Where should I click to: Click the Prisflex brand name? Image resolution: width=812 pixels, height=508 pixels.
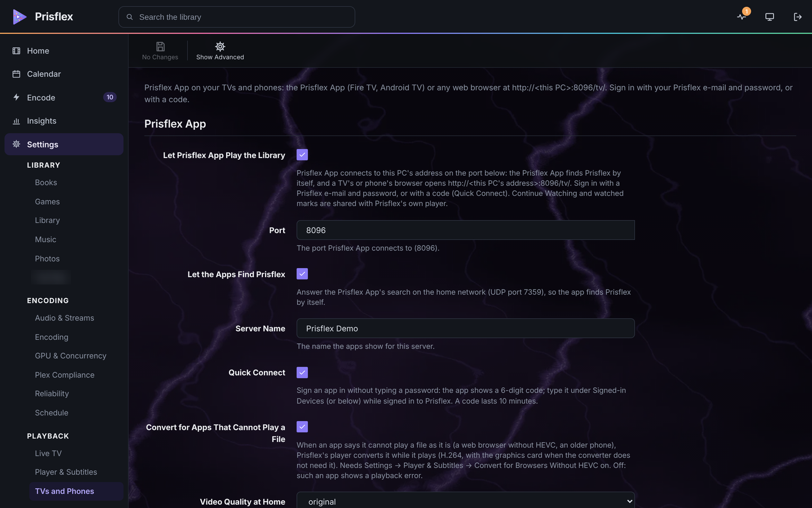coord(54,17)
